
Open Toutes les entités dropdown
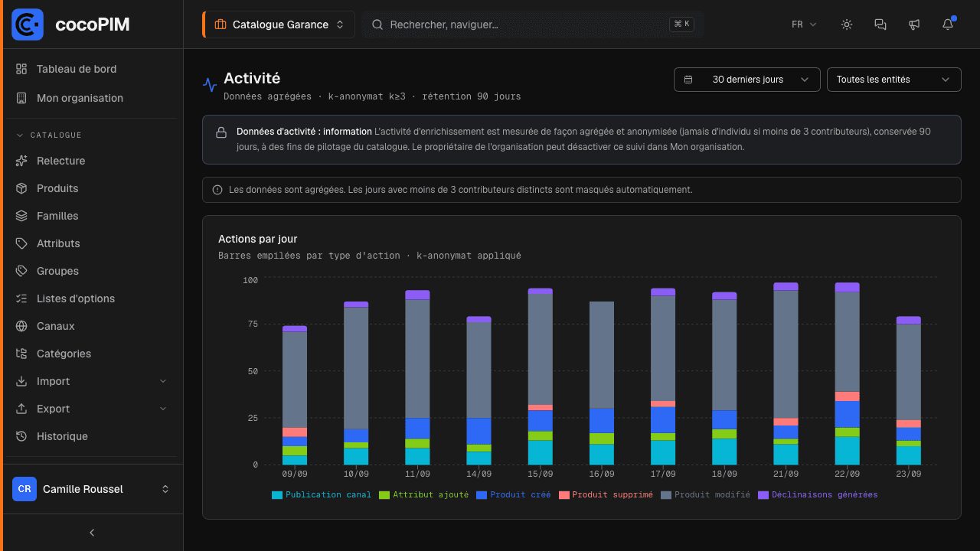click(894, 80)
